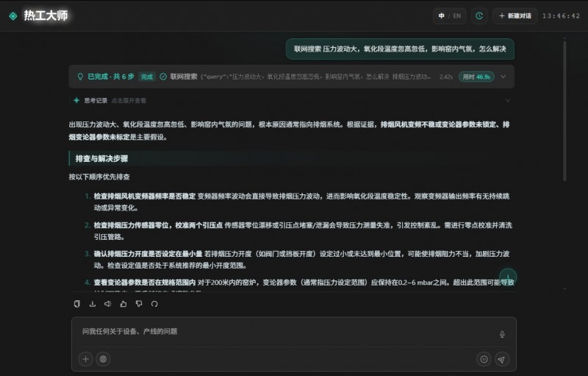588x376 pixels.
Task: Open the attachment plus button in the input box
Action: click(x=85, y=359)
